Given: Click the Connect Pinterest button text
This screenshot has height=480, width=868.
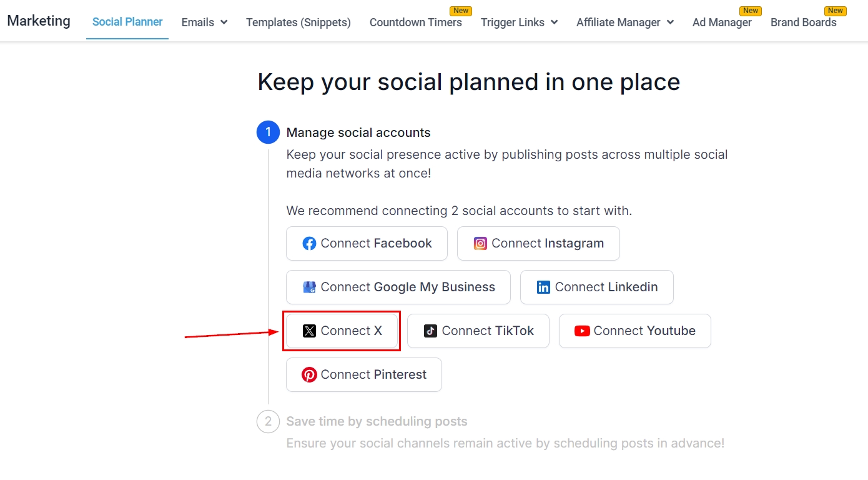Looking at the screenshot, I should (373, 375).
